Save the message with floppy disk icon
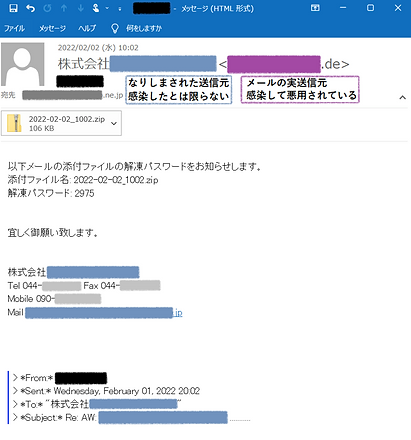The width and height of the screenshot is (411, 440). click(x=13, y=8)
